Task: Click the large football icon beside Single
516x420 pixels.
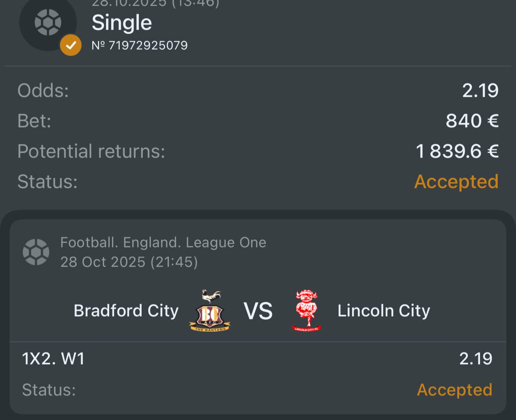Action: tap(48, 23)
